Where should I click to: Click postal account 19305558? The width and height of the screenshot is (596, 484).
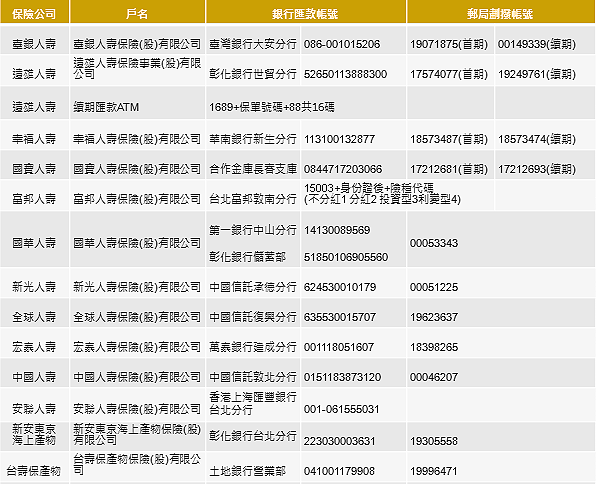click(x=434, y=441)
